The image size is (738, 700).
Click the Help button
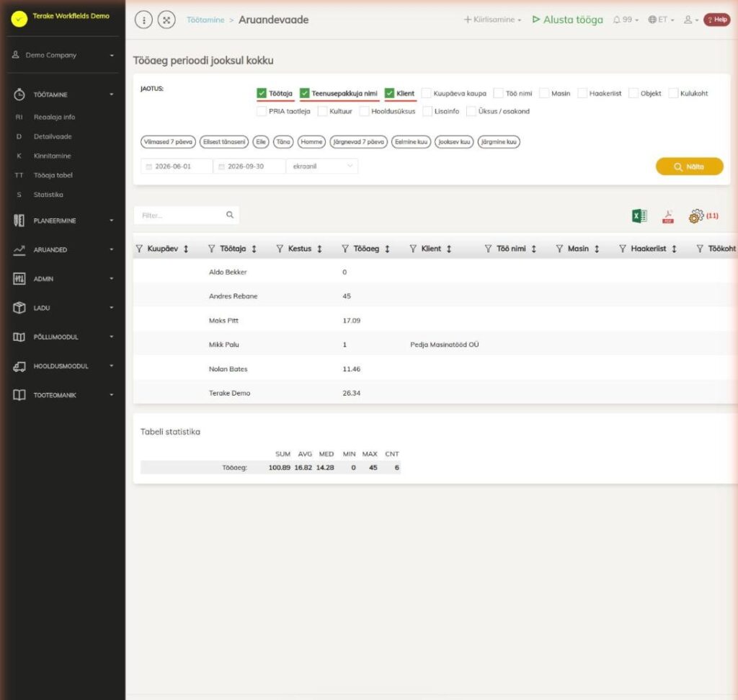coord(717,19)
